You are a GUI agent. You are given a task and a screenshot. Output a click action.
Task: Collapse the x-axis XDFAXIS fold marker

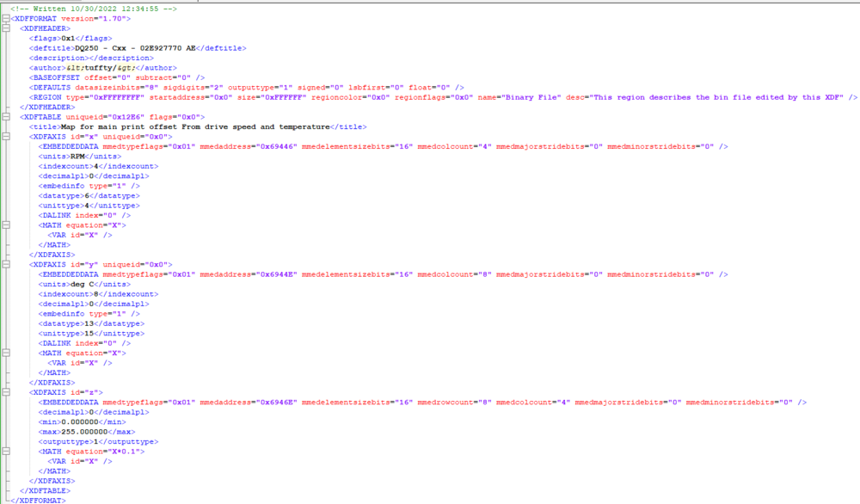click(4, 136)
